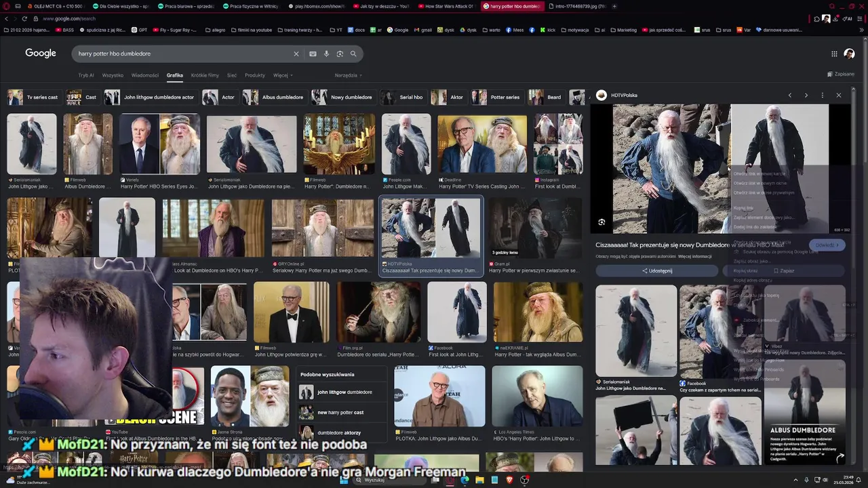Submit search with the magnifier icon

point(353,54)
